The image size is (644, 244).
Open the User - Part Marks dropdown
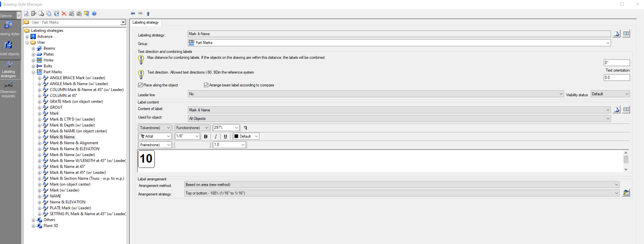click(123, 22)
